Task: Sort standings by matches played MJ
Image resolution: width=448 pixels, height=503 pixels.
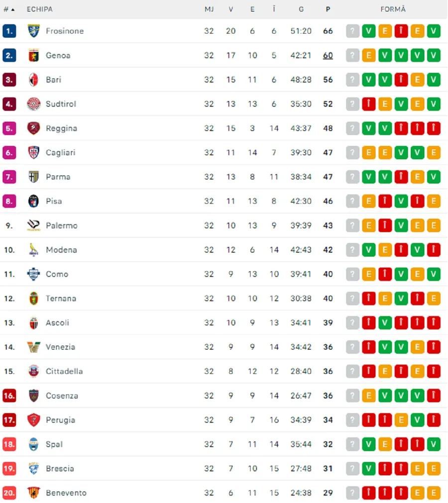Action: coord(209,9)
